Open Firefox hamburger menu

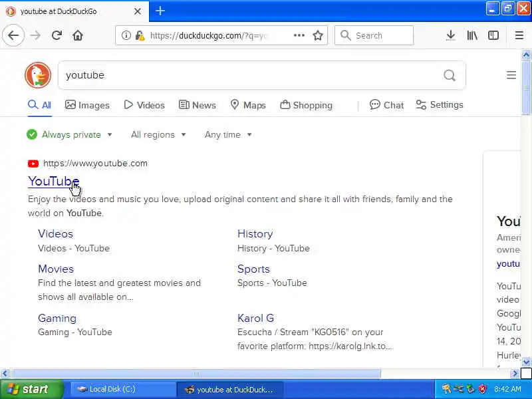(519, 35)
